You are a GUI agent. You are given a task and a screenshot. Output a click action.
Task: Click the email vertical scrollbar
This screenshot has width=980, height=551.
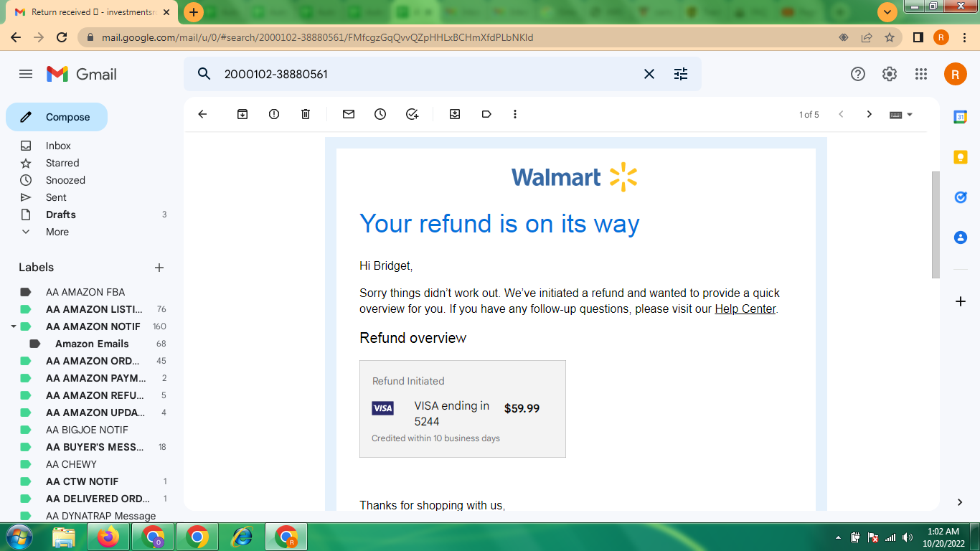click(935, 225)
